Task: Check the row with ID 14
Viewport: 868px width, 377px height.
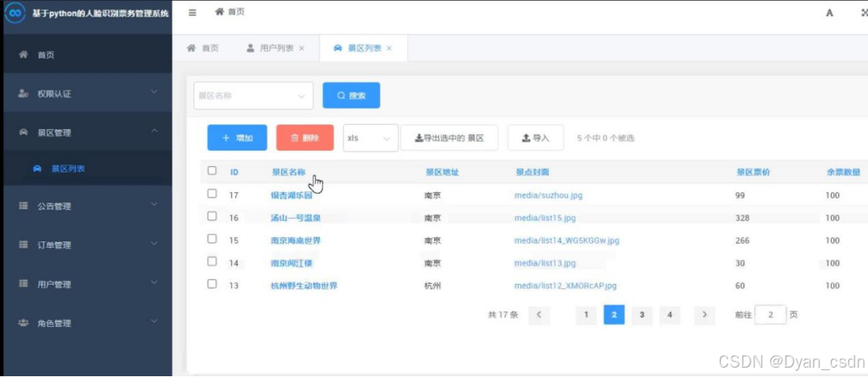Action: (x=212, y=261)
